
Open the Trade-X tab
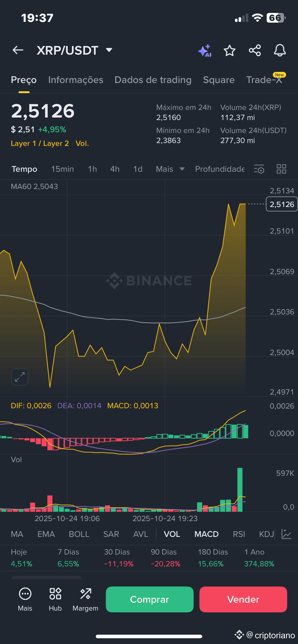[264, 80]
